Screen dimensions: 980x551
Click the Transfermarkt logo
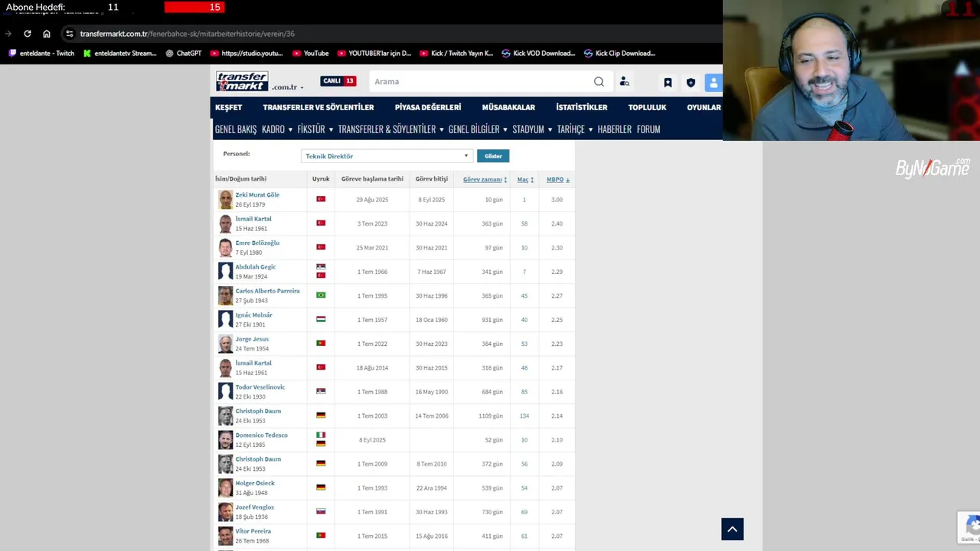(242, 81)
